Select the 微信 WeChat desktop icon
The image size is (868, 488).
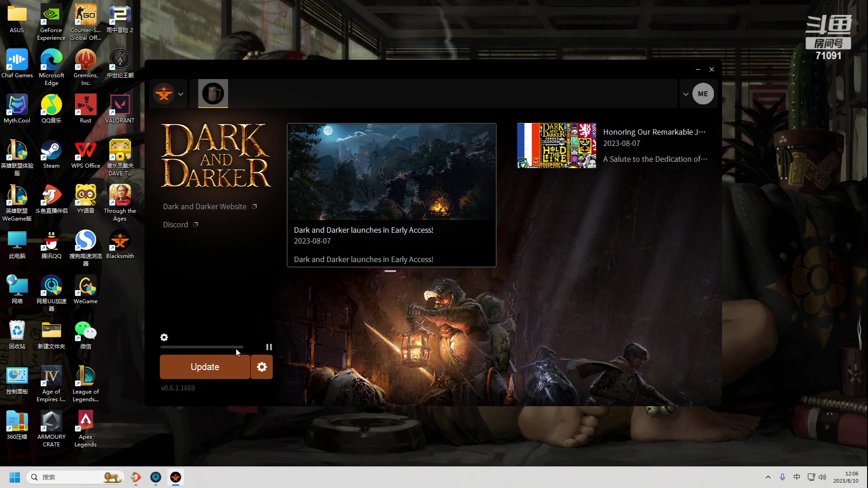click(x=85, y=335)
